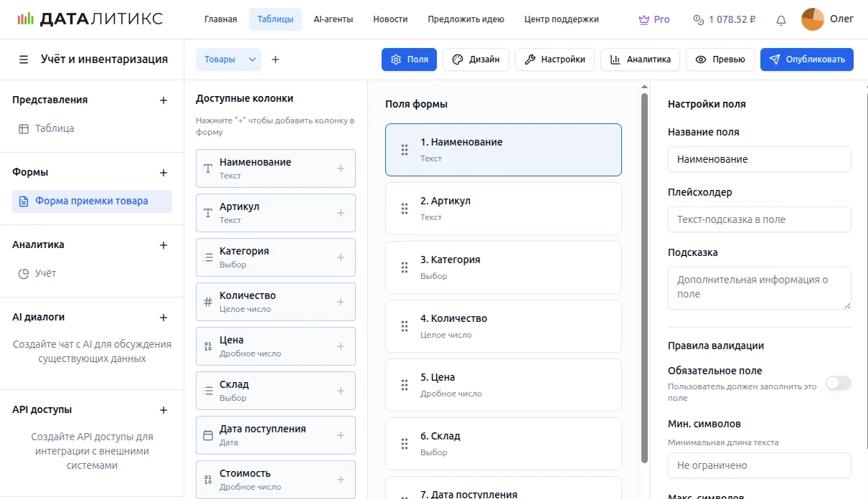This screenshot has width=868, height=499.
Task: Add new API access with plus icon
Action: 164,410
